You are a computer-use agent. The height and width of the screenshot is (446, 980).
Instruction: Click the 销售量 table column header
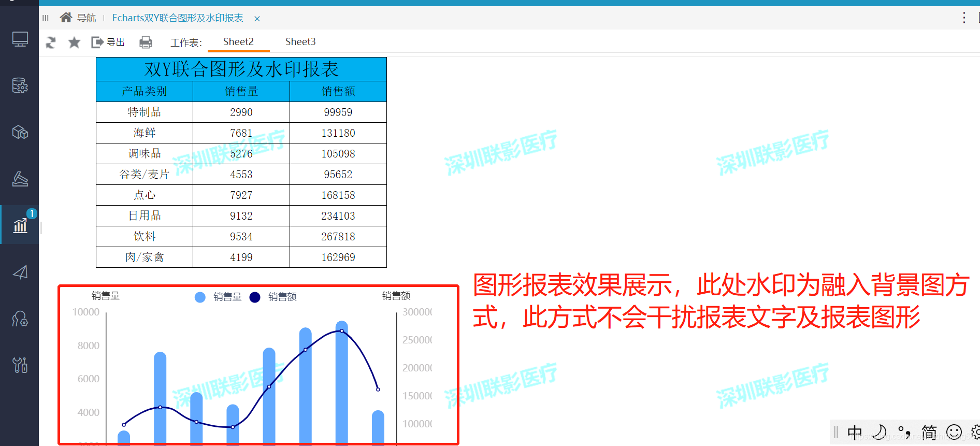241,91
